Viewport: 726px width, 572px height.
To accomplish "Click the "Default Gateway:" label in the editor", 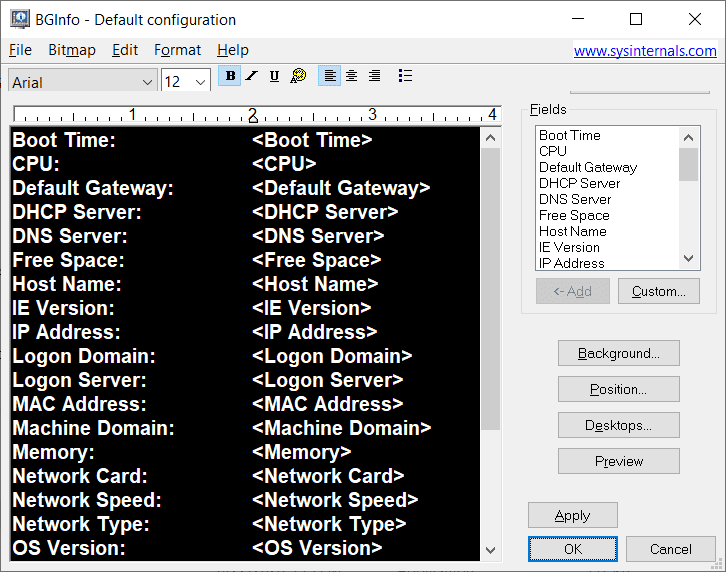I will 93,188.
